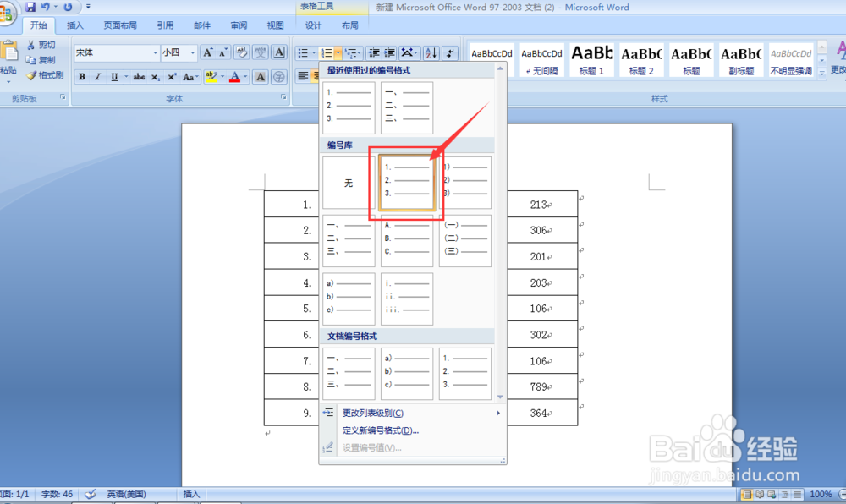
Task: Click the 复制 copy button
Action: point(41,60)
